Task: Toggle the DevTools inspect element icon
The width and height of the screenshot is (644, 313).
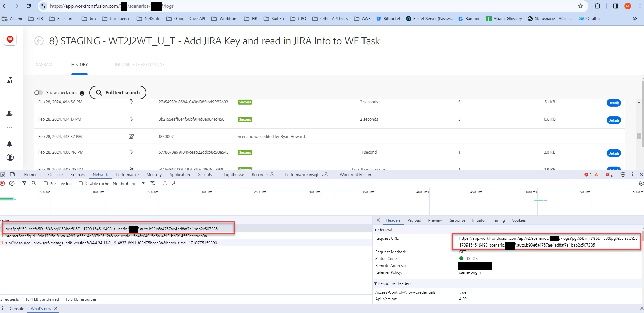Action: [x=3, y=175]
